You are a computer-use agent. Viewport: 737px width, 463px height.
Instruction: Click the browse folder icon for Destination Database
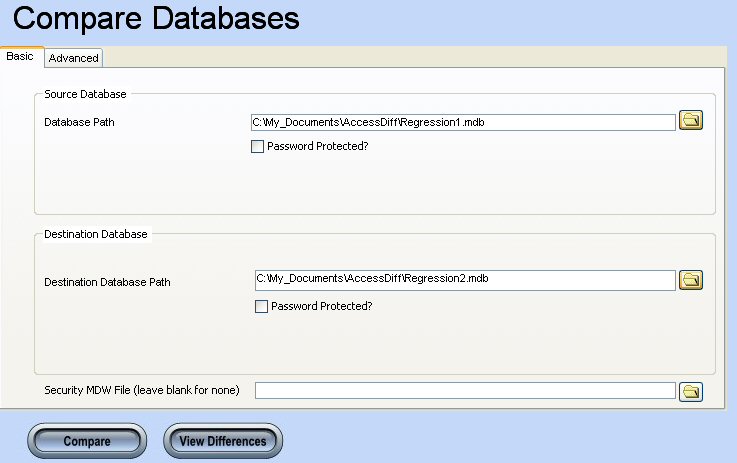tap(691, 280)
